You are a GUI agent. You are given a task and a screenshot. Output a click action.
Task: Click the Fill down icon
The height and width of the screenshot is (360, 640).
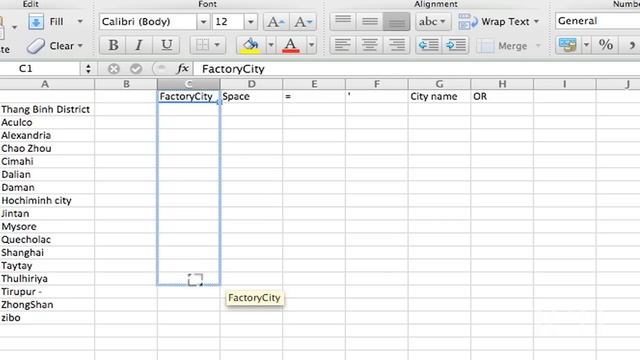[x=36, y=22]
